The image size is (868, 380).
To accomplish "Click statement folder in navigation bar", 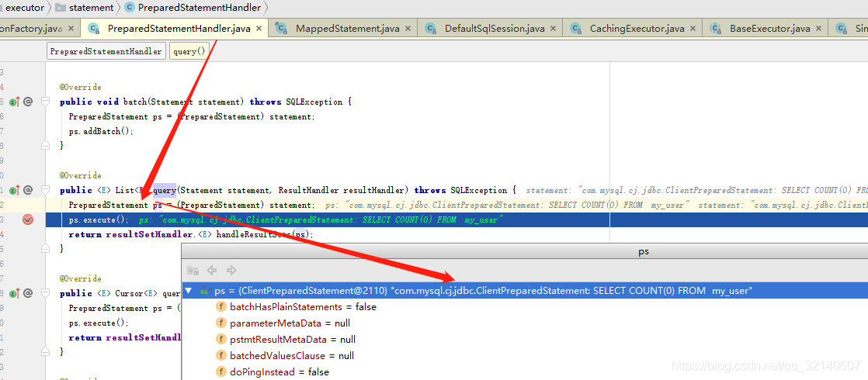I will pyautogui.click(x=85, y=8).
